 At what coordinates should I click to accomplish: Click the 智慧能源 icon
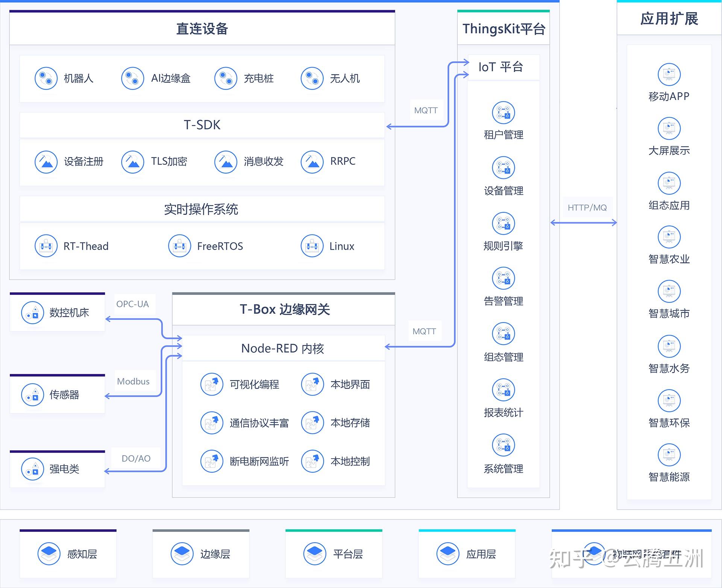669,454
